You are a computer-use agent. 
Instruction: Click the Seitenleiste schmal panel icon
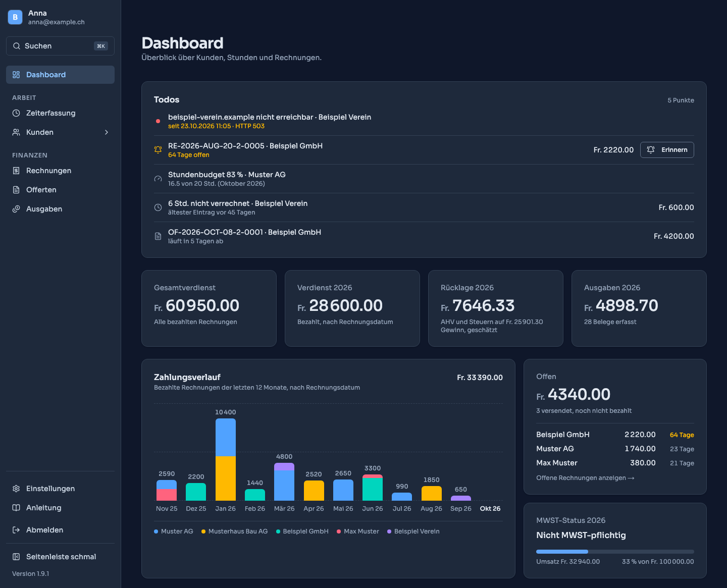click(x=16, y=557)
